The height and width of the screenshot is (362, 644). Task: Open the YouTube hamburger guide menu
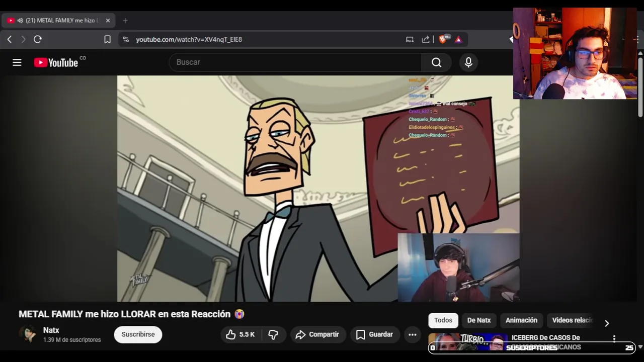(17, 62)
